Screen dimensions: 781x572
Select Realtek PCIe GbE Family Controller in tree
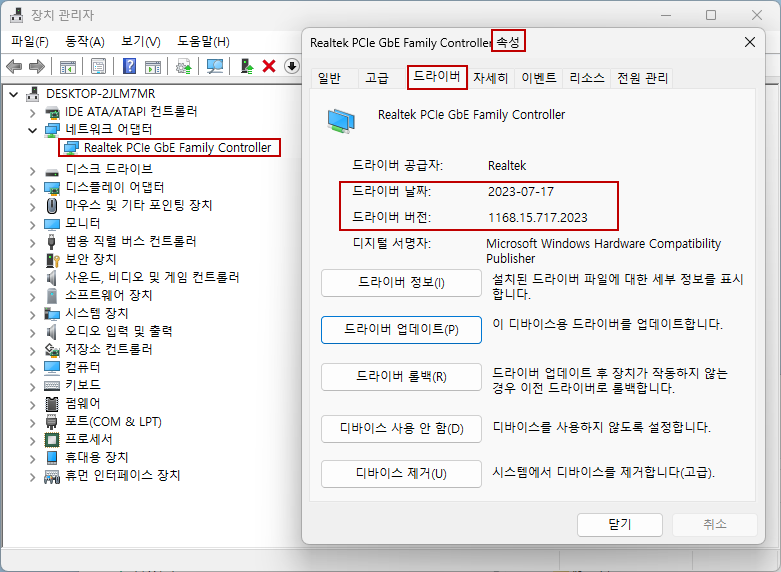pyautogui.click(x=177, y=147)
